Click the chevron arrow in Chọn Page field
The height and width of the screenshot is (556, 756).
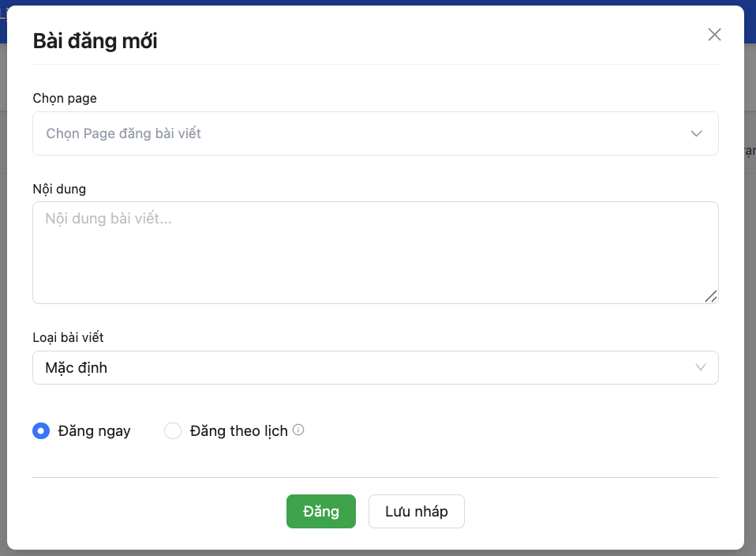pyautogui.click(x=696, y=133)
